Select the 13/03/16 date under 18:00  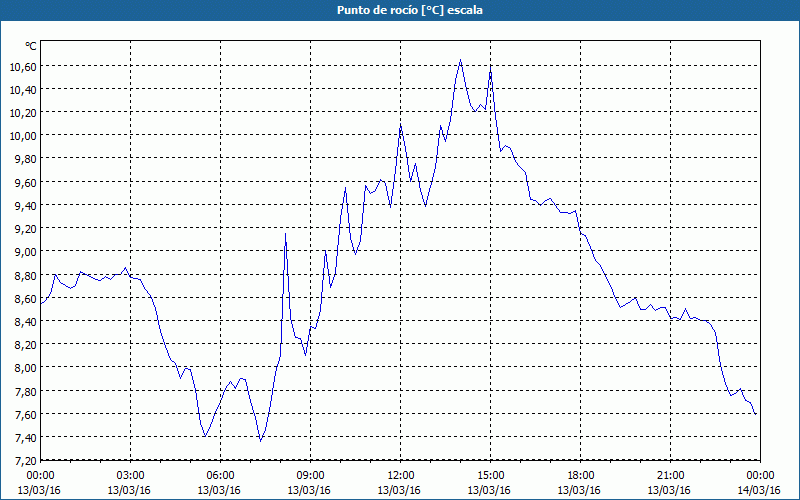[x=579, y=490]
